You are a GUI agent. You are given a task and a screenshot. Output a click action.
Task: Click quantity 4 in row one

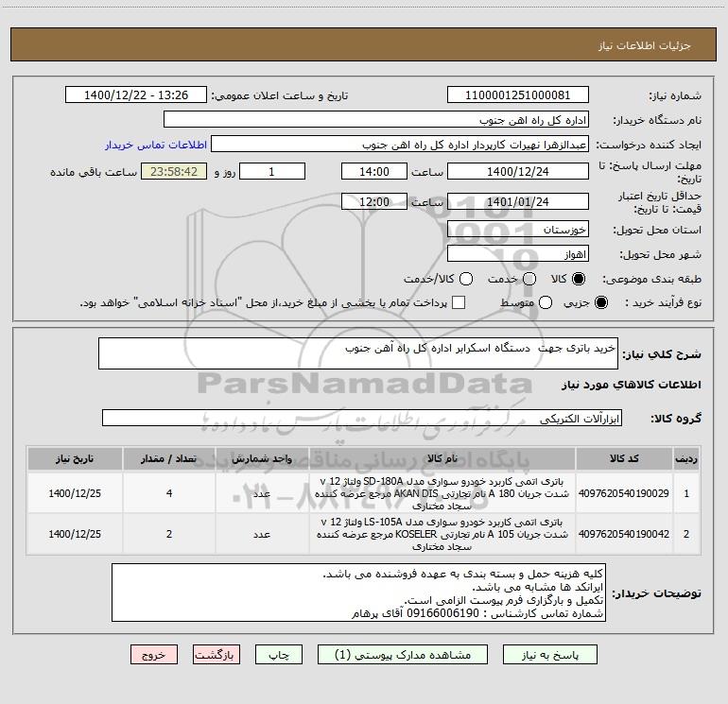pyautogui.click(x=169, y=493)
